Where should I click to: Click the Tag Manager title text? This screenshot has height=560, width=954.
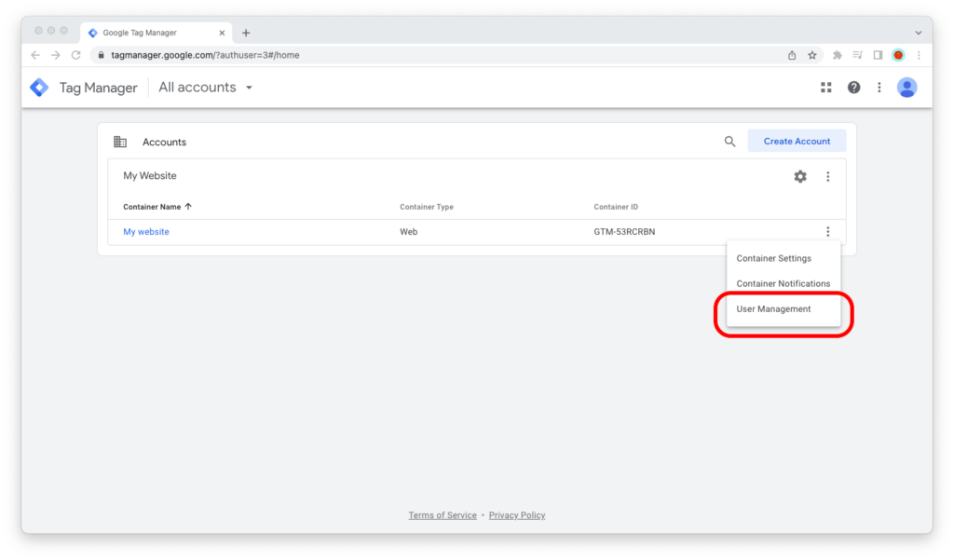tap(98, 88)
